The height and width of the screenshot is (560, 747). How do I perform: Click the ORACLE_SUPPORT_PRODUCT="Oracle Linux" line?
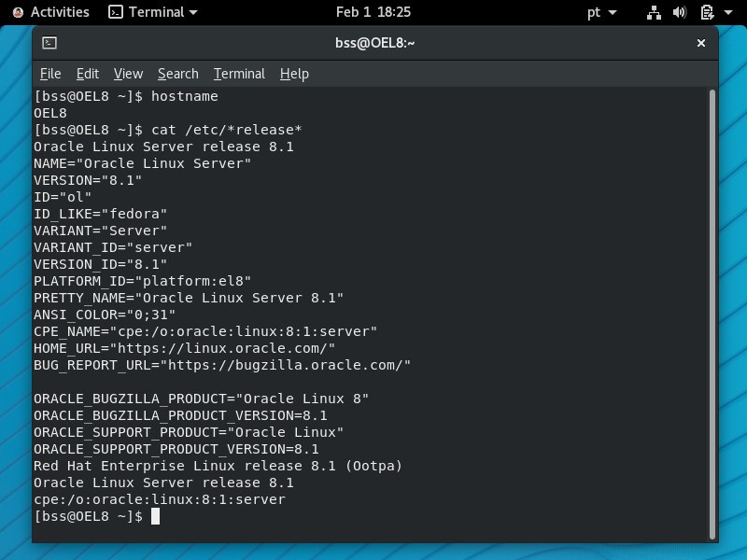tap(189, 432)
